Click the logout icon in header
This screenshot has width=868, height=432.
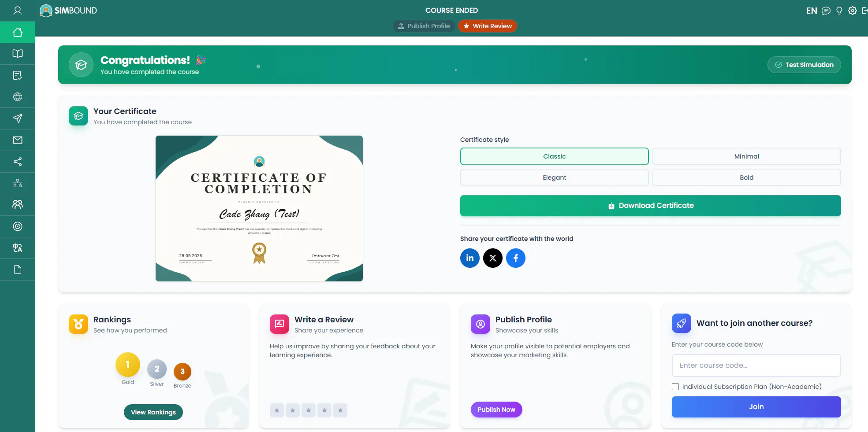click(x=864, y=11)
